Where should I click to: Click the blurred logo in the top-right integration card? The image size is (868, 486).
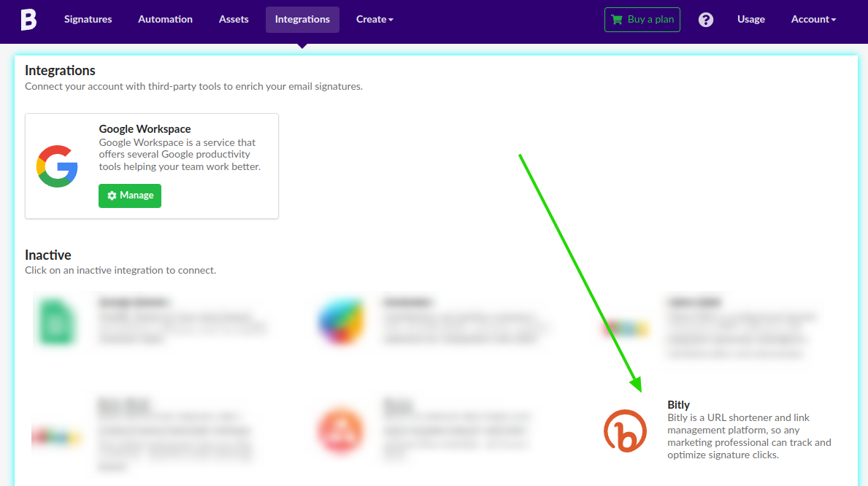point(625,329)
